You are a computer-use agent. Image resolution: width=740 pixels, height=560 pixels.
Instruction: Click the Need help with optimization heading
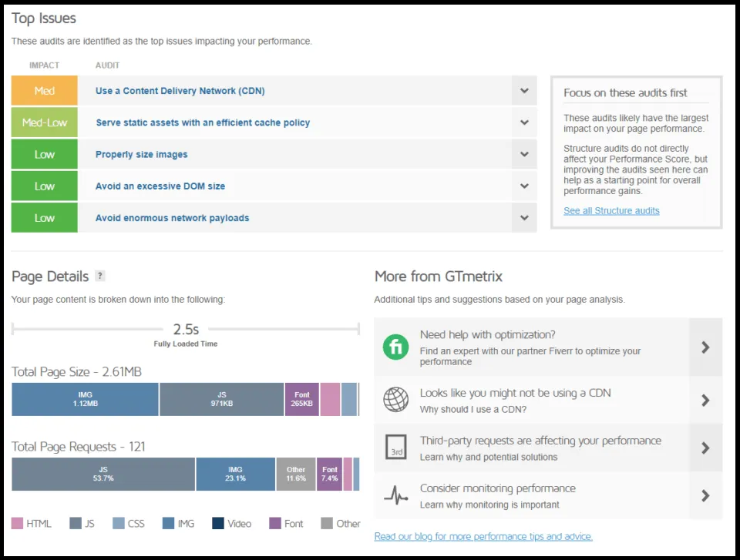click(487, 334)
